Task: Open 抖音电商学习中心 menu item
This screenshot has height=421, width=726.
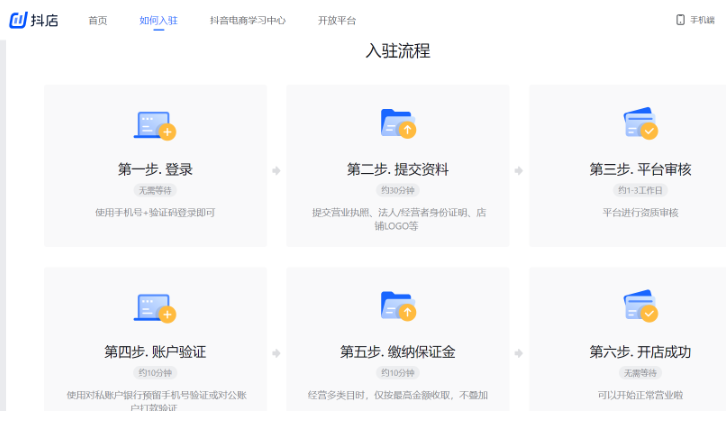Action: [248, 20]
